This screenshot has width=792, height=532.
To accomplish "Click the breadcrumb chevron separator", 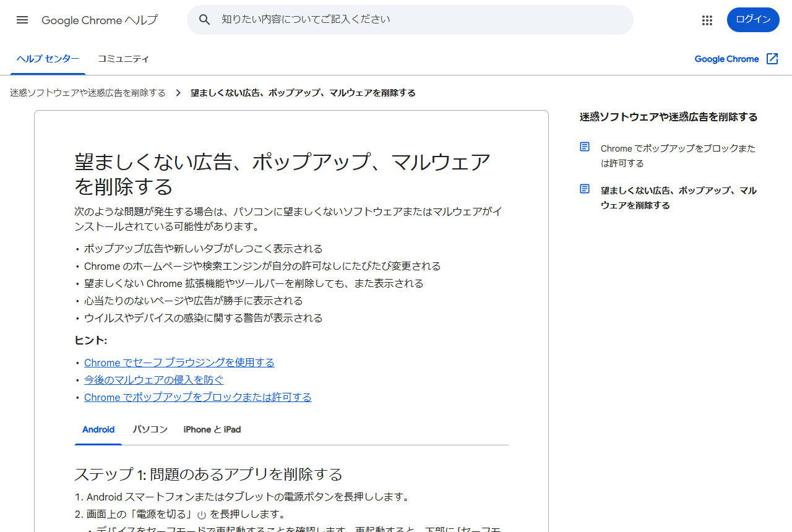I will (178, 93).
